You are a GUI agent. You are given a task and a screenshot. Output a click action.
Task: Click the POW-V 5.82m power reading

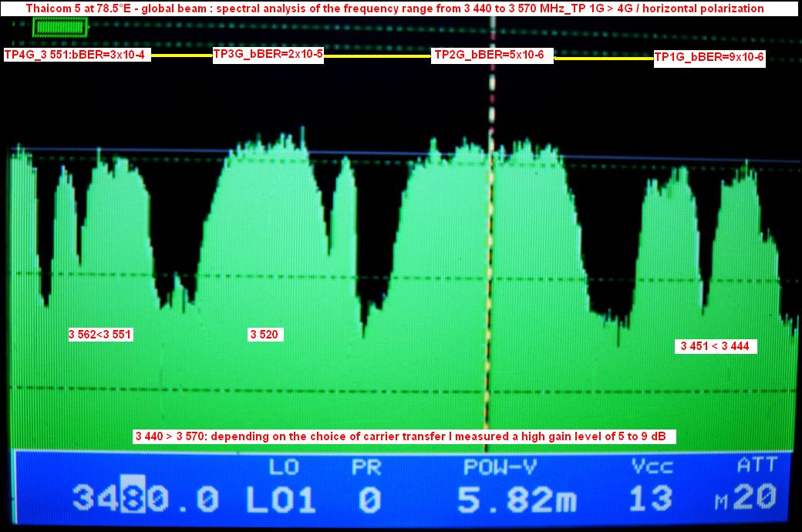(x=516, y=499)
